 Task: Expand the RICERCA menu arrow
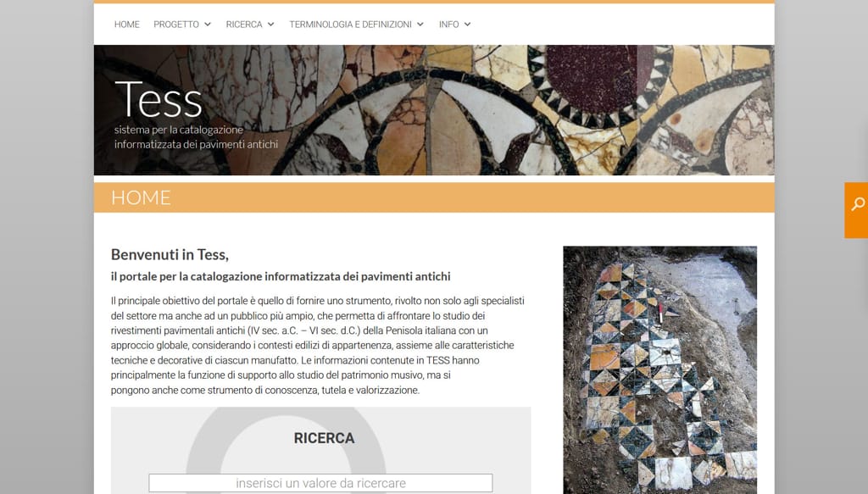coord(270,25)
